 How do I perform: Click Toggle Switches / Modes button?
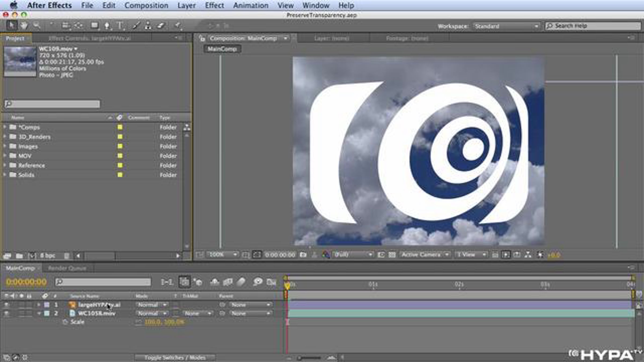click(x=175, y=357)
